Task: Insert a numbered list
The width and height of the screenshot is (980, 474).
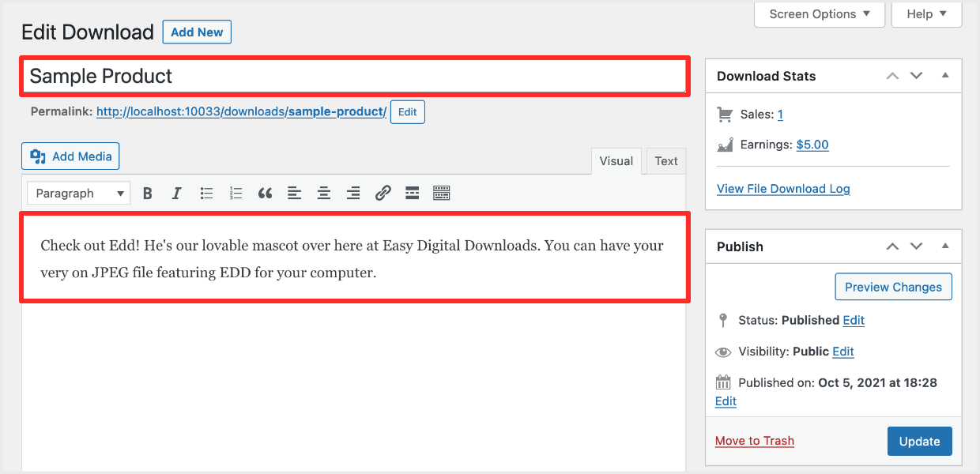Action: coord(236,193)
